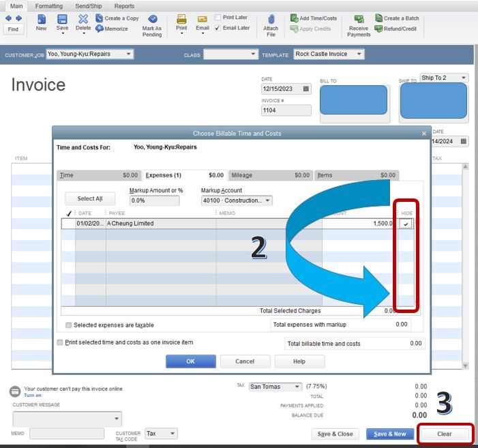The height and width of the screenshot is (448, 478).
Task: Tick the selection column for A Cheung Limited row
Action: pos(69,224)
